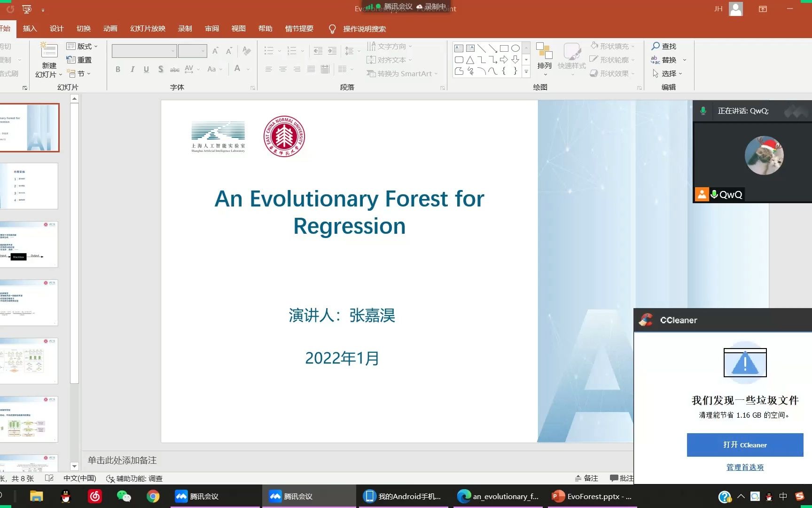Image resolution: width=812 pixels, height=508 pixels.
Task: Click the Font Color A icon
Action: 237,69
